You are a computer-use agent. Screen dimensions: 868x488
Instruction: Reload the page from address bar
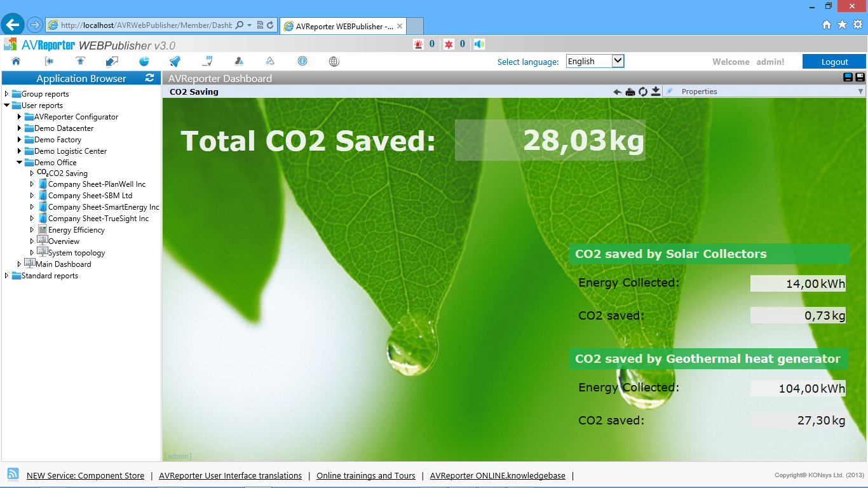[270, 25]
